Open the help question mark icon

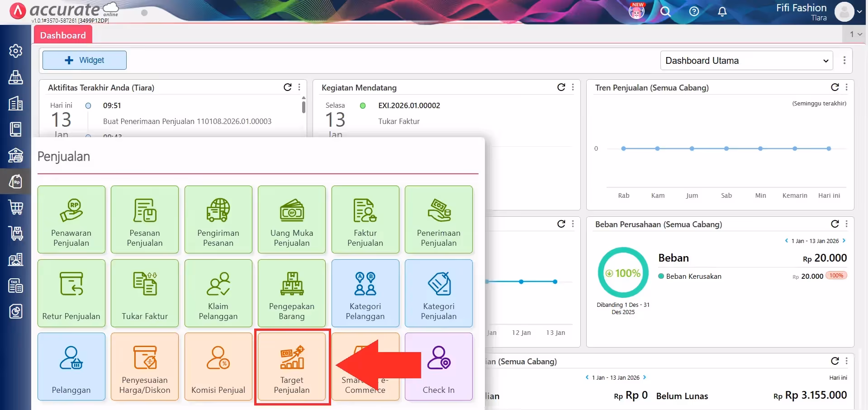coord(694,11)
